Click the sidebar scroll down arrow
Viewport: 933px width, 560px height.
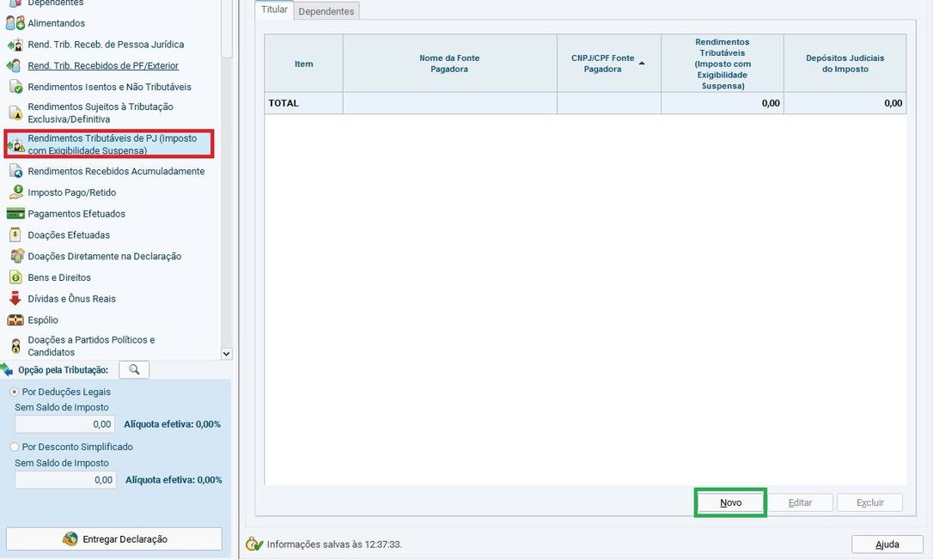[226, 353]
